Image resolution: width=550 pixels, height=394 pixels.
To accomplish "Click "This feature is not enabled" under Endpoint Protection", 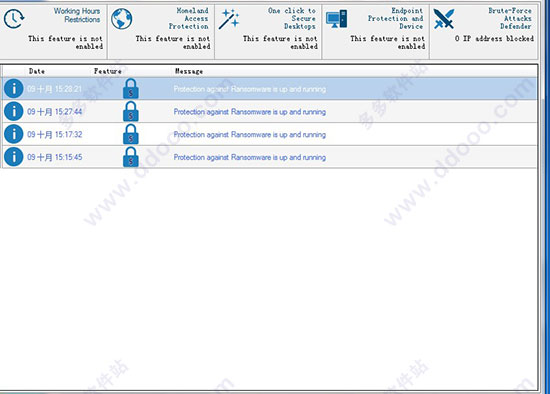I will click(388, 42).
